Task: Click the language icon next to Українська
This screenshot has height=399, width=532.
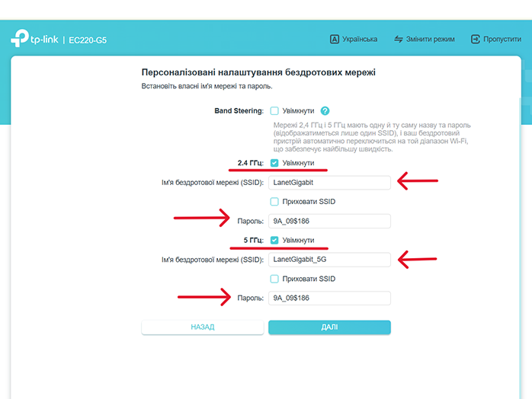Action: 334,40
